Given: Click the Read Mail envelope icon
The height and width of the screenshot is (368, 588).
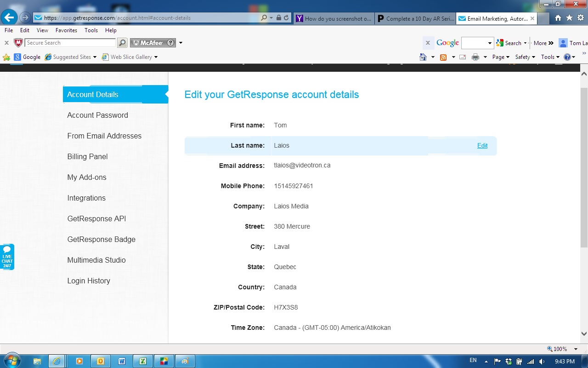Looking at the screenshot, I should [x=463, y=57].
